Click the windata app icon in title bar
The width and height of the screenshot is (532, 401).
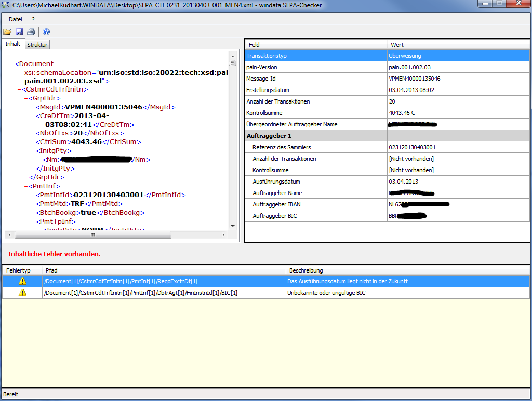[x=5, y=5]
